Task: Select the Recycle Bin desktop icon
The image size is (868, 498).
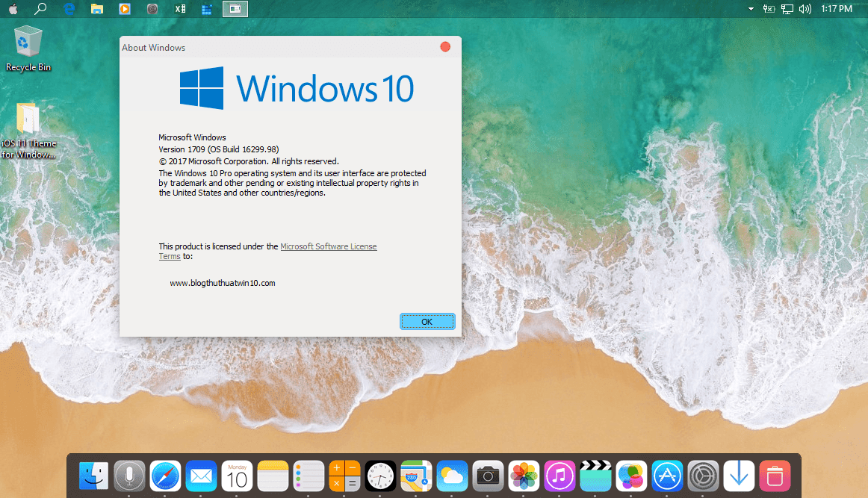Action: point(28,49)
